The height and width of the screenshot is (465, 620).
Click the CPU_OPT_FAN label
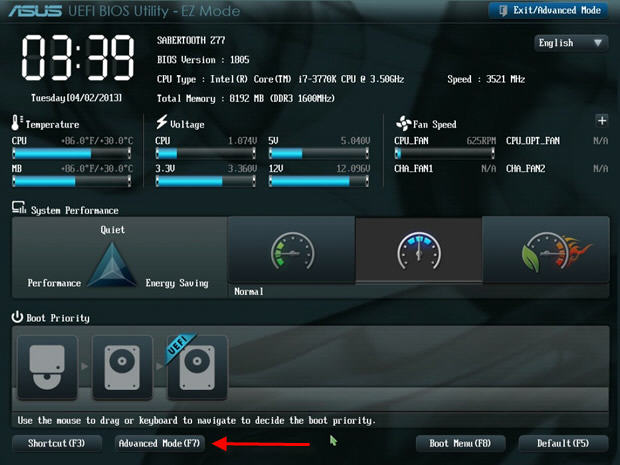click(x=533, y=141)
